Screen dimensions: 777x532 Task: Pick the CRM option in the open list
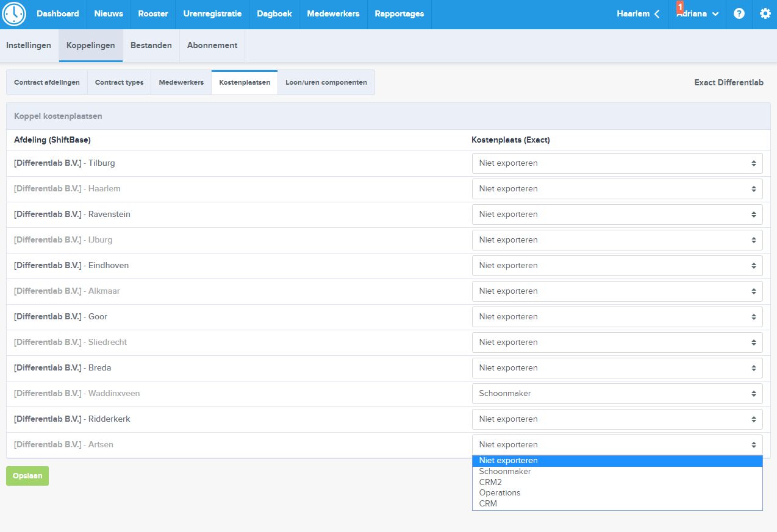(x=617, y=503)
